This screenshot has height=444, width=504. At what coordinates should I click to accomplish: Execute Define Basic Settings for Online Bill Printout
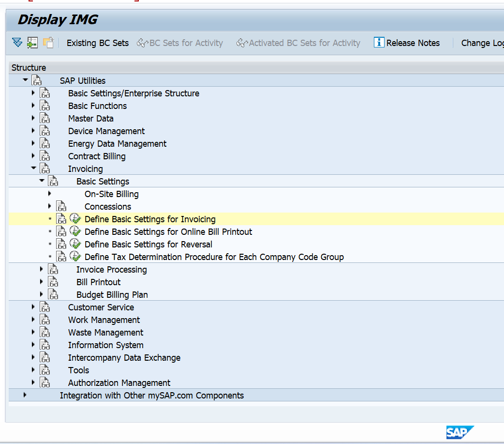pos(75,231)
